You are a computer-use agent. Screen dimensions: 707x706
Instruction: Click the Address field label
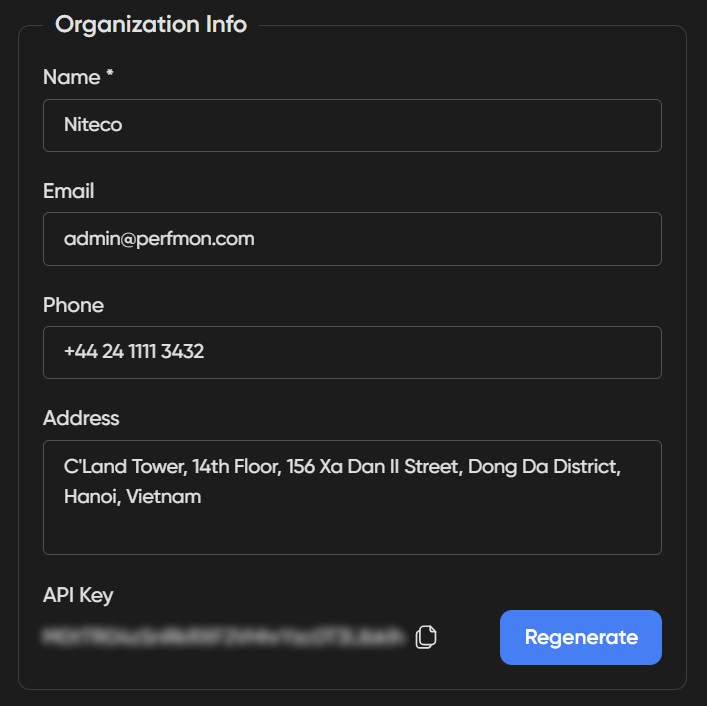[81, 418]
